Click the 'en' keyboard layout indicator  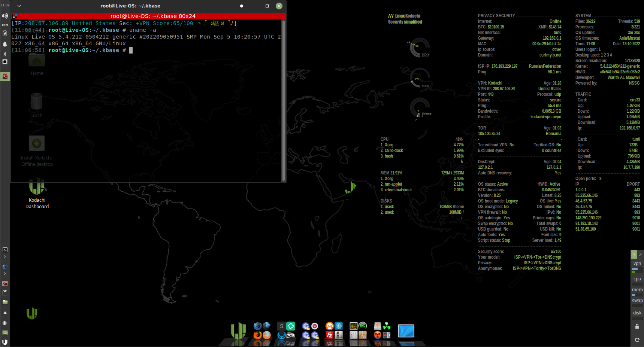click(5, 25)
